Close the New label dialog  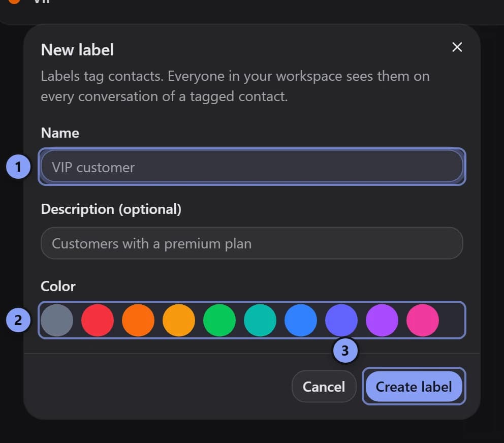pyautogui.click(x=457, y=47)
